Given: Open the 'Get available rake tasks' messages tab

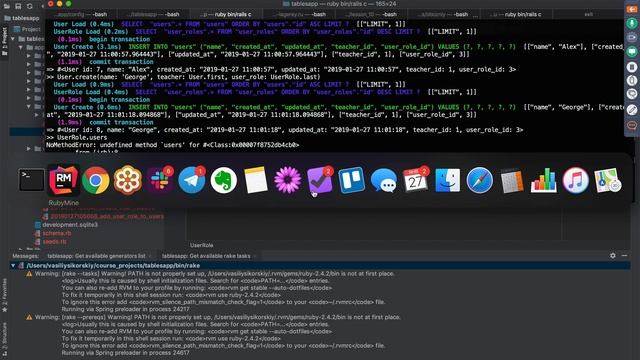Looking at the screenshot, I should click(206, 256).
